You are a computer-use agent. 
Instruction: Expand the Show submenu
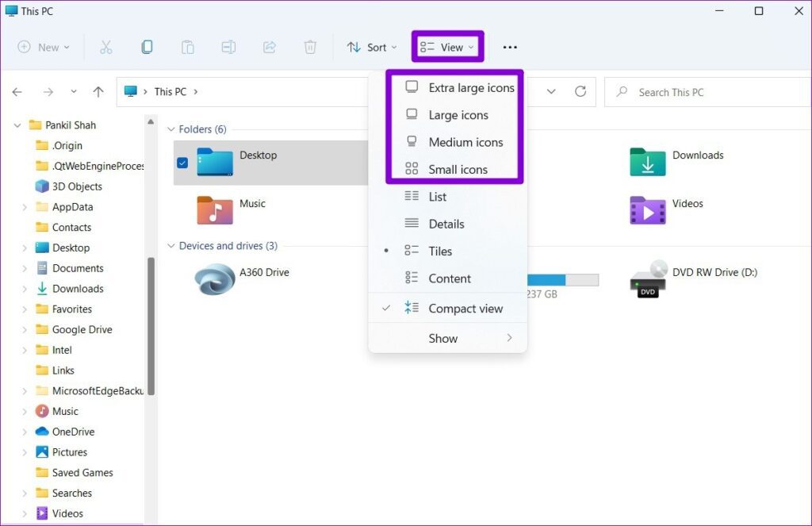(442, 338)
